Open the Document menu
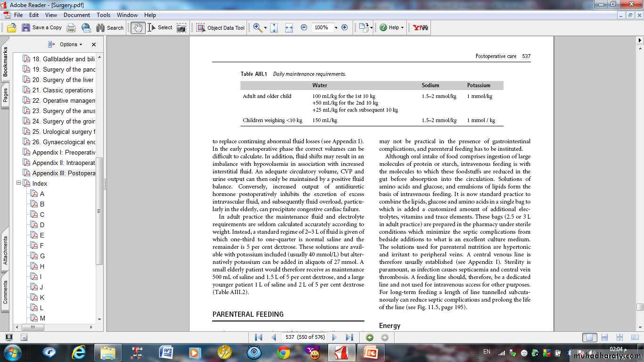The height and width of the screenshot is (362, 644). 77,15
